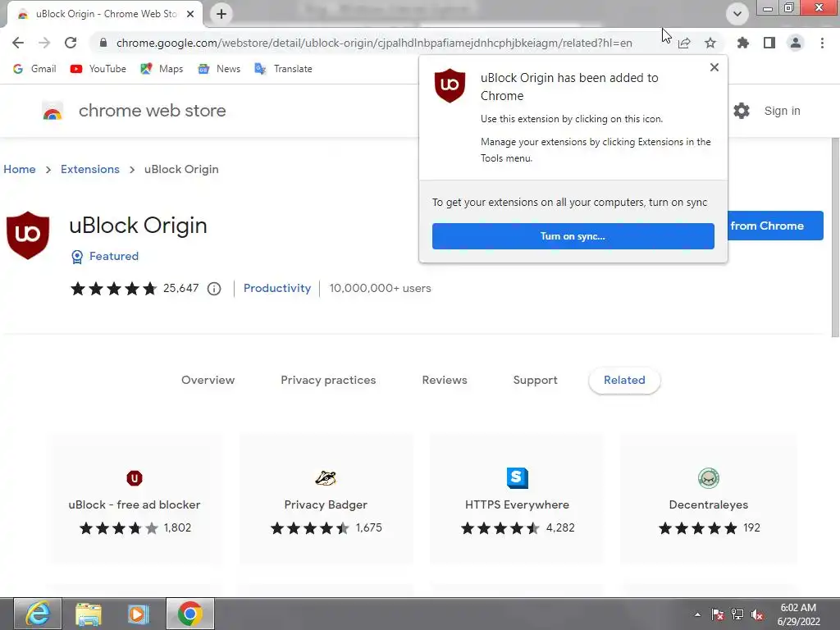Screen dimensions: 840x630
Task: Open the Gmail bookmark
Action: [34, 69]
